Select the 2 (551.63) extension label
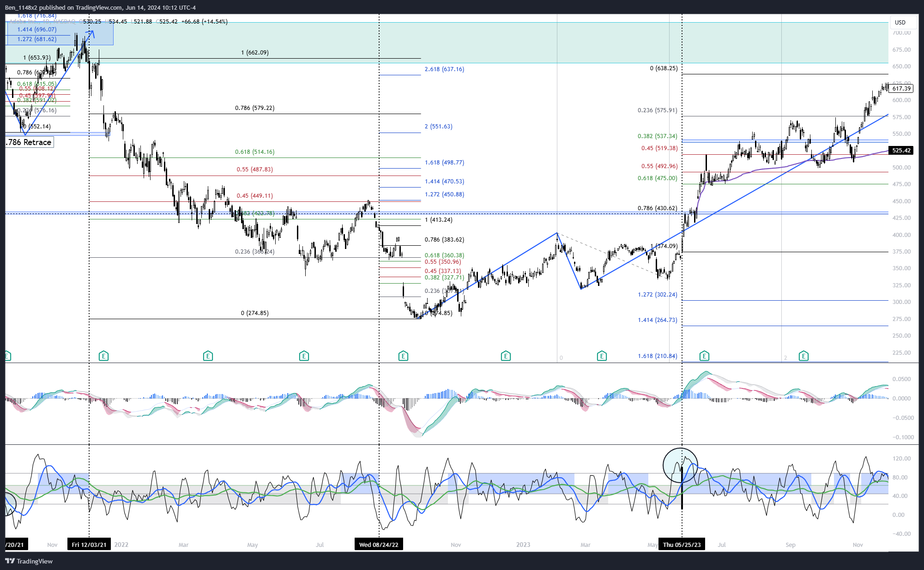 tap(439, 127)
